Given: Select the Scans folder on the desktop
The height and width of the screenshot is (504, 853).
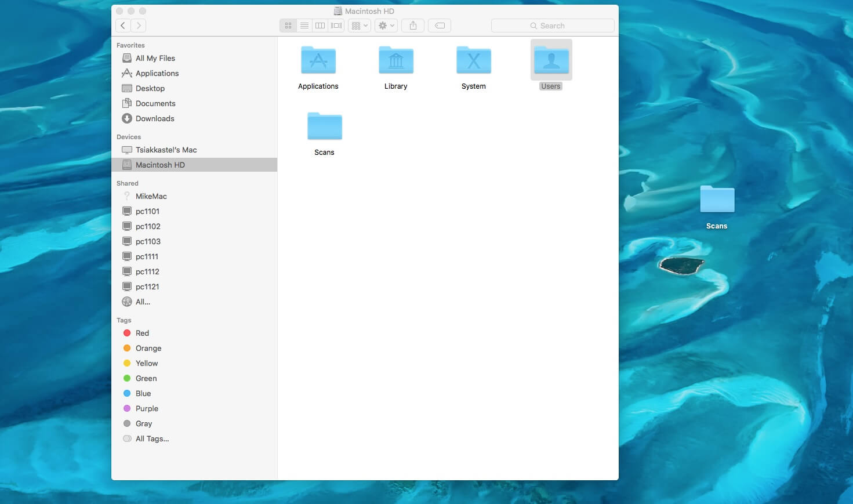Looking at the screenshot, I should 717,201.
